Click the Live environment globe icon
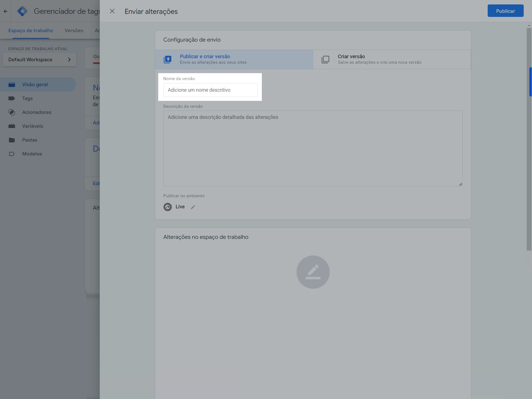Image resolution: width=532 pixels, height=399 pixels. [x=168, y=207]
